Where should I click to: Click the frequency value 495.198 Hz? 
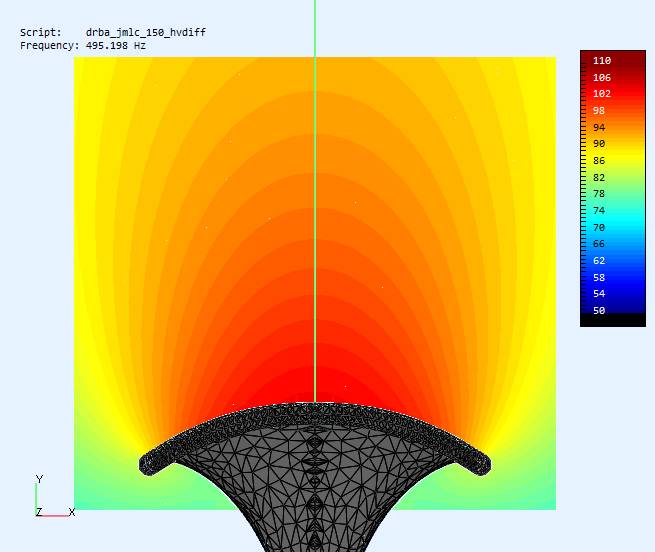point(116,46)
